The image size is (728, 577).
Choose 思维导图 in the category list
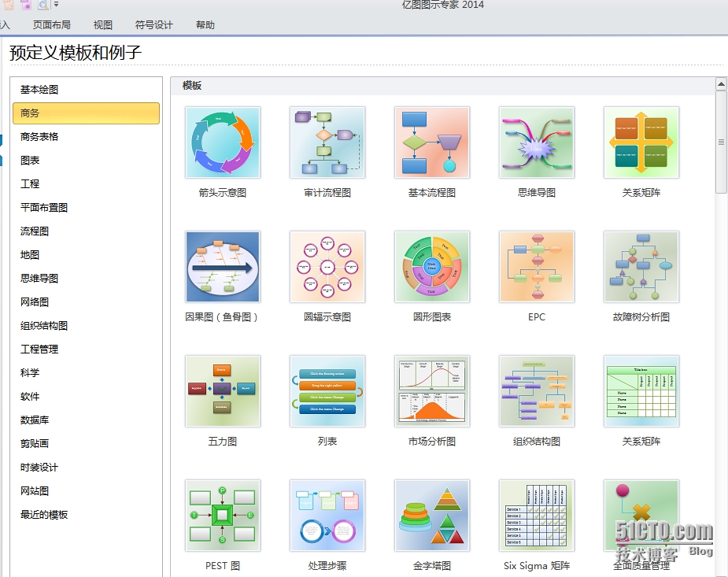[x=87, y=279]
